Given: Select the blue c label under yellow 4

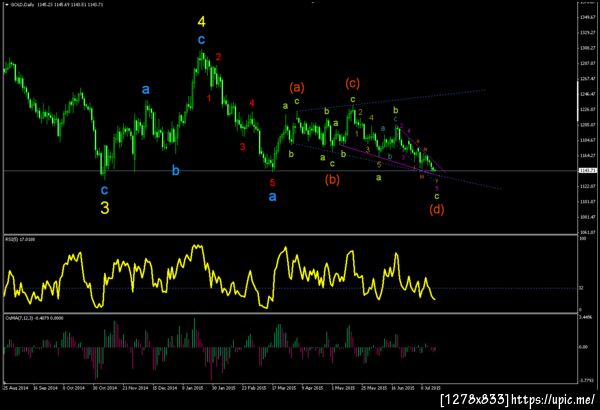Looking at the screenshot, I should [201, 39].
